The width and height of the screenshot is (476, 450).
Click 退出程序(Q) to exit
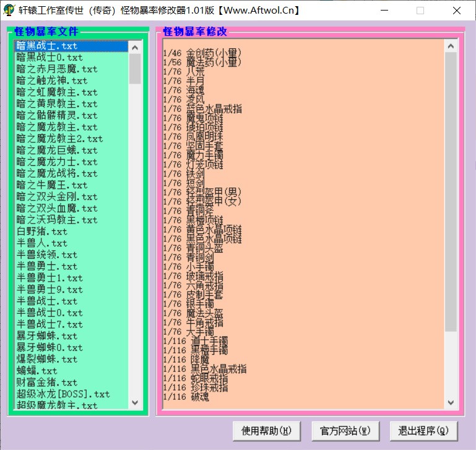click(423, 431)
